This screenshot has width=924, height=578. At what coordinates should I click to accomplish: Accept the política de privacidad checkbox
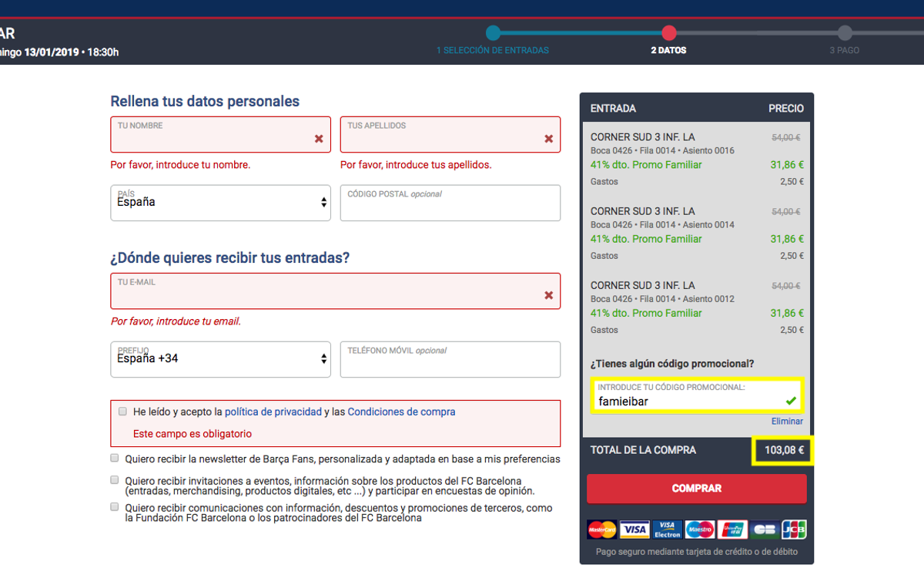122,412
